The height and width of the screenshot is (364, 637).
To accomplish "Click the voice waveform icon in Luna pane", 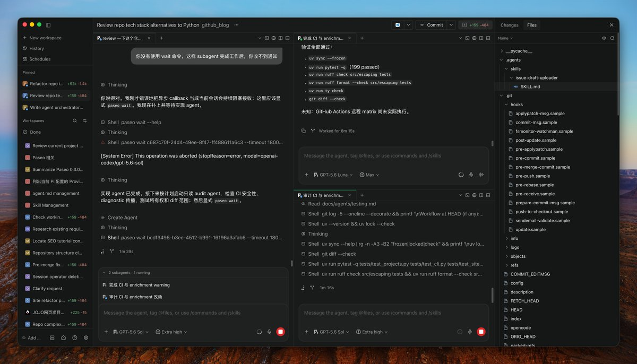I will (481, 175).
